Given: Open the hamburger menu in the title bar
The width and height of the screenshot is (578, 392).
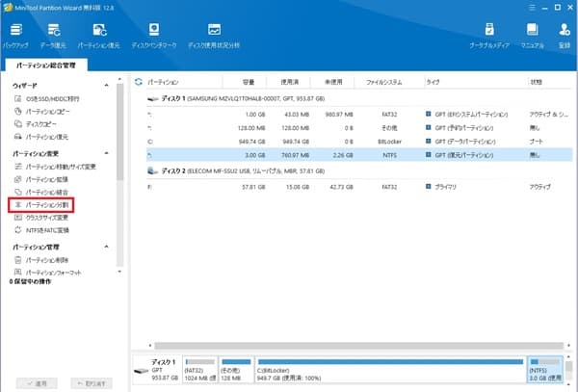Looking at the screenshot, I should click(x=532, y=8).
